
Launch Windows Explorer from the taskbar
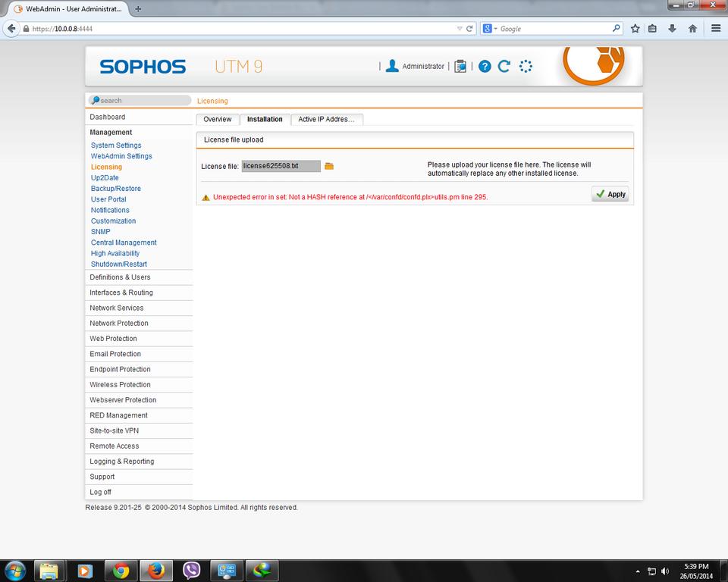(49, 571)
